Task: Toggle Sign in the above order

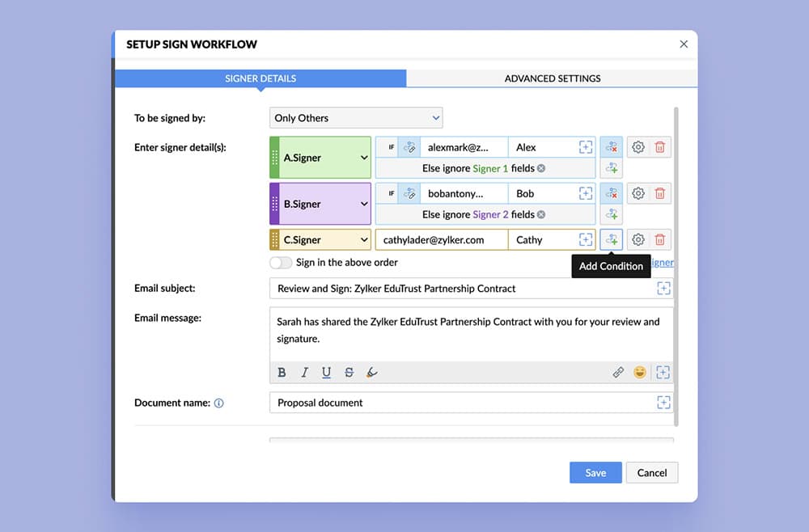Action: coord(281,263)
